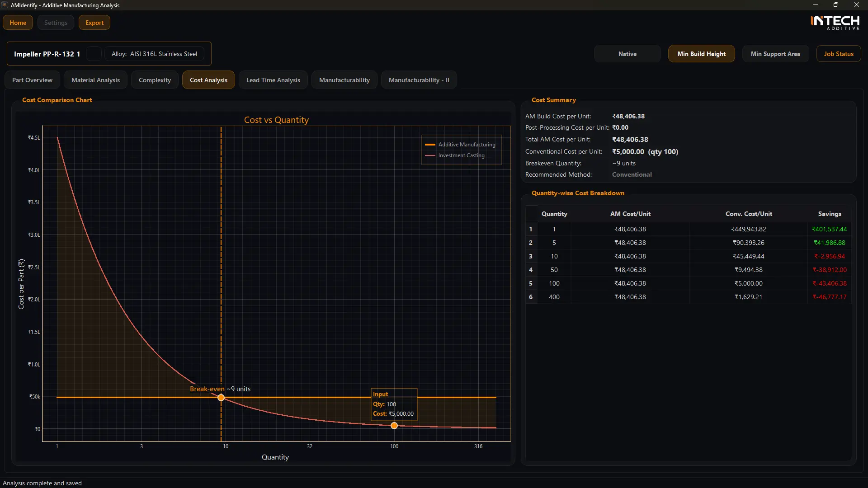Open the Settings button
Screen dimensions: 868x488
pos(56,23)
